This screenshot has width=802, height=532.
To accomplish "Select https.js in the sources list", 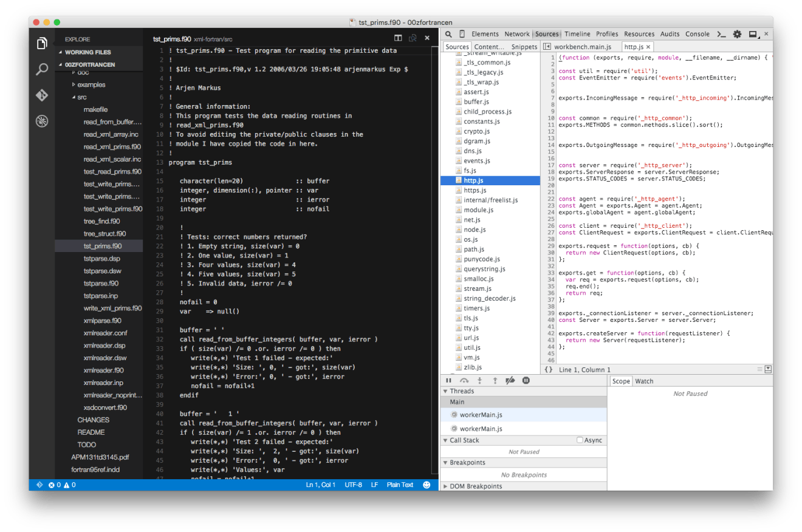I will [x=475, y=190].
